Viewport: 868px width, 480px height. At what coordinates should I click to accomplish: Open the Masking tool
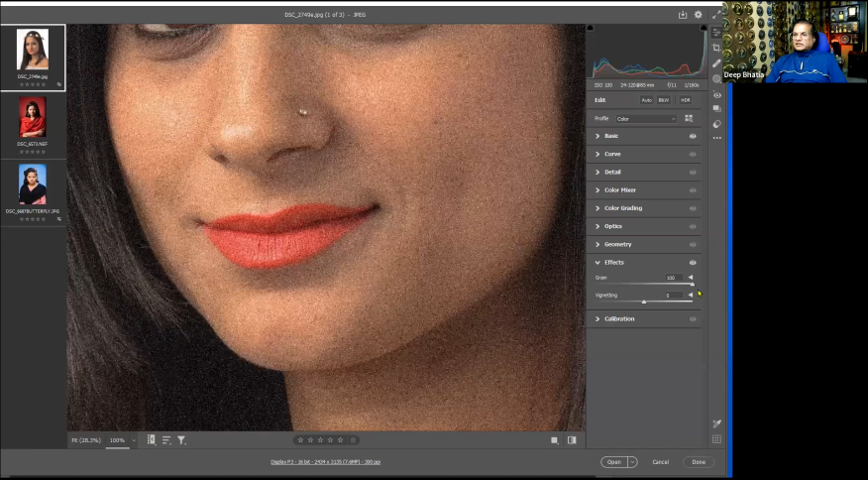tap(716, 79)
